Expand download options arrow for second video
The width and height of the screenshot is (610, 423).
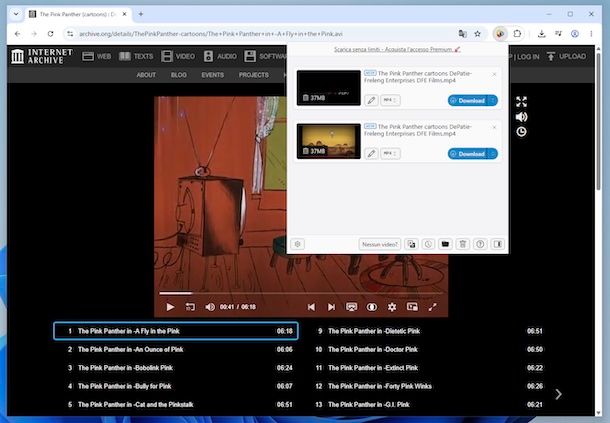click(x=493, y=154)
